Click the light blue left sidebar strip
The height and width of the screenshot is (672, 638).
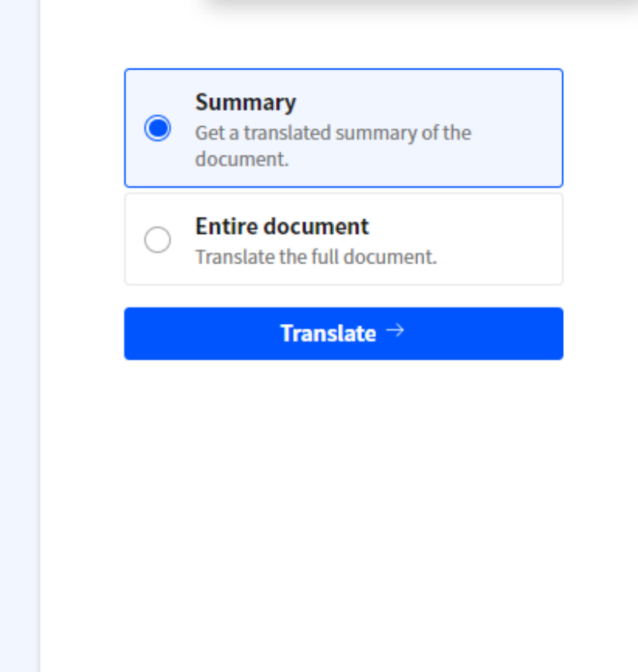19,335
